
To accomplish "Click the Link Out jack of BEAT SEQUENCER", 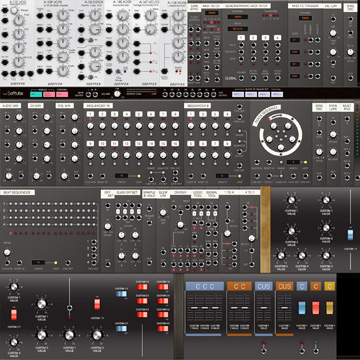I will (x=68, y=263).
